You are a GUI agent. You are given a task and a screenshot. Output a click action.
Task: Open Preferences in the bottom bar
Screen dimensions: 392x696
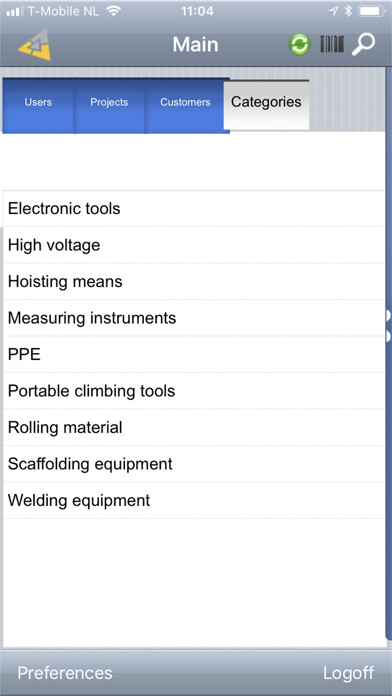click(x=65, y=673)
